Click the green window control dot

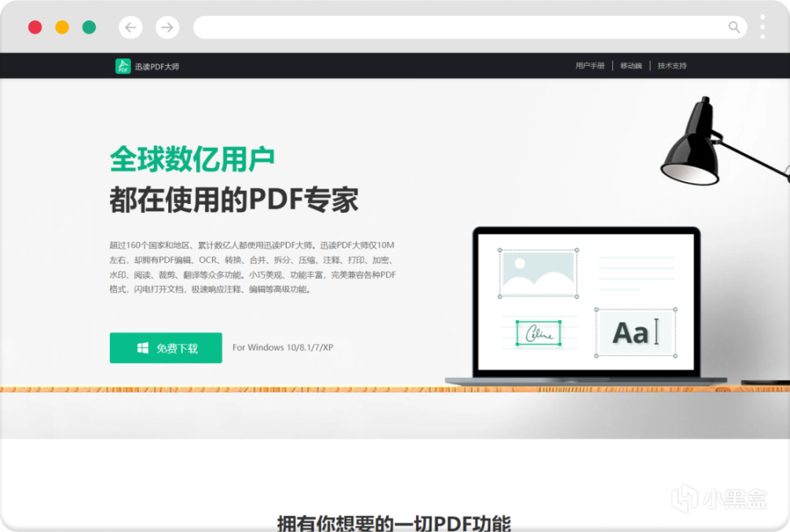point(89,27)
